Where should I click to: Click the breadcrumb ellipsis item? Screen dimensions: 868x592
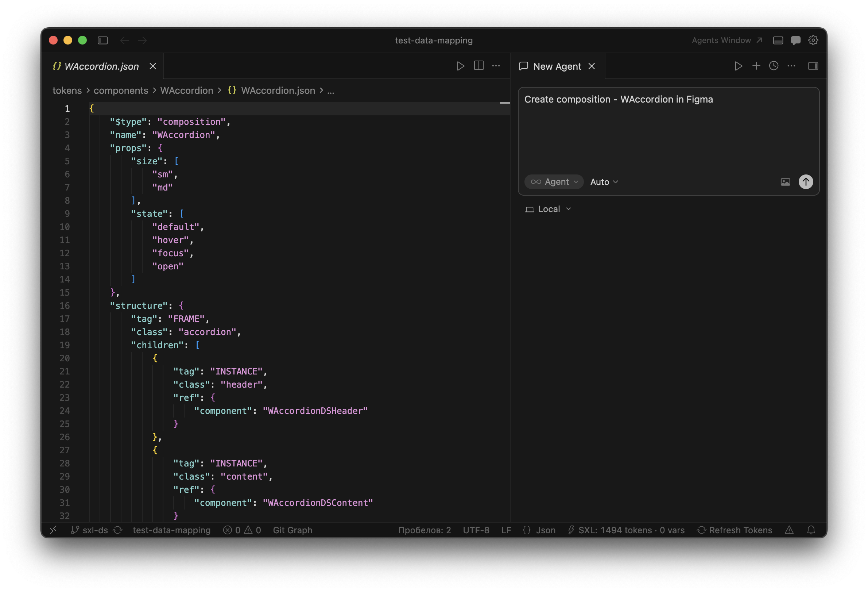[x=330, y=91]
